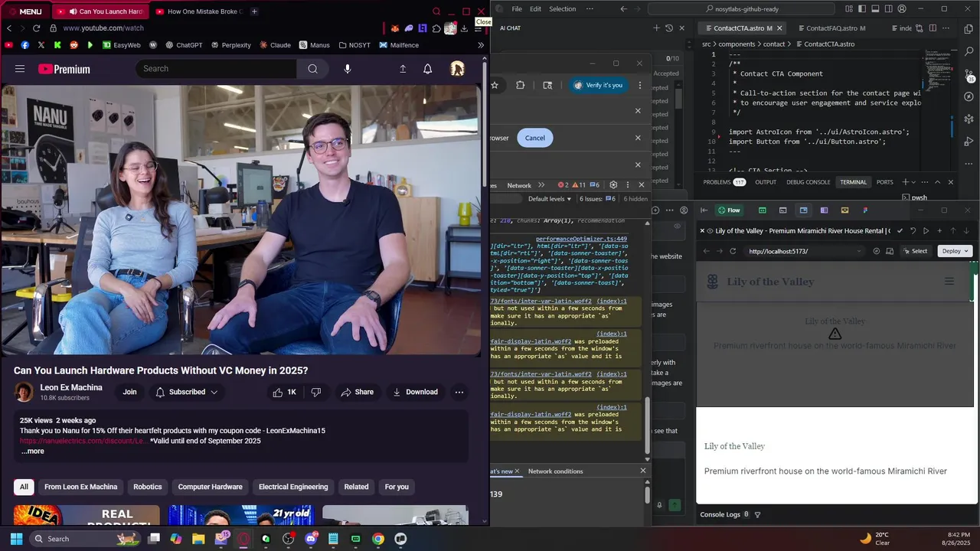Image resolution: width=980 pixels, height=551 pixels.
Task: Open VS Code Search sidebar icon
Action: (969, 52)
